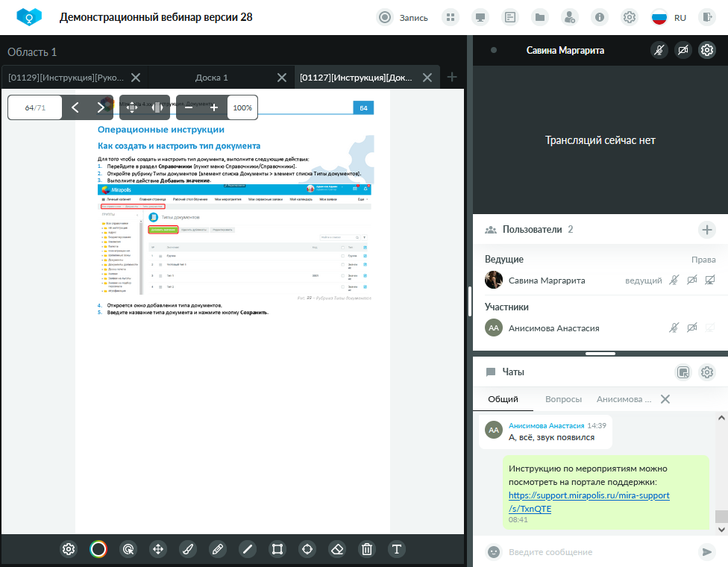Viewport: 728px width, 567px height.
Task: Toggle Анисимова Анастасия's camera permission
Action: (x=691, y=328)
